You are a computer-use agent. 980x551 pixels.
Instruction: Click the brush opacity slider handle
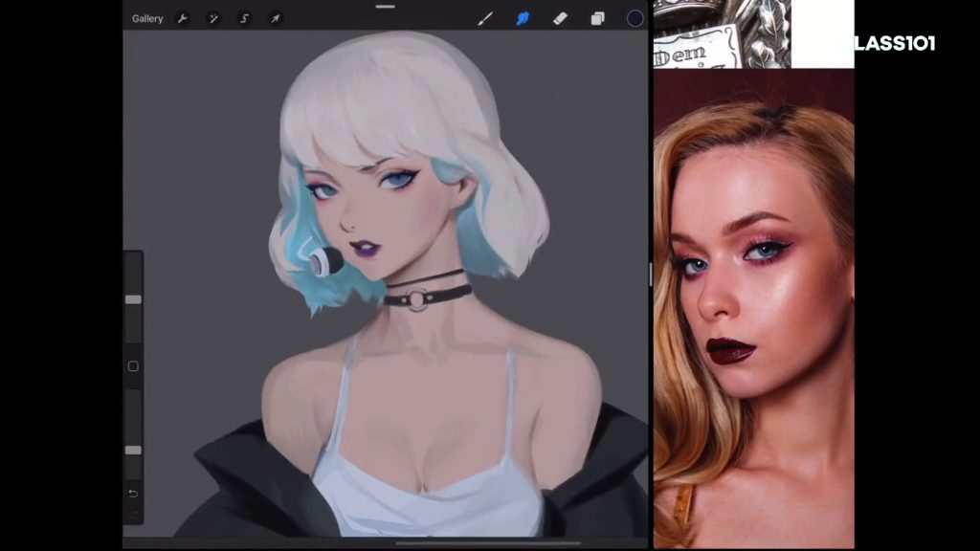click(133, 450)
